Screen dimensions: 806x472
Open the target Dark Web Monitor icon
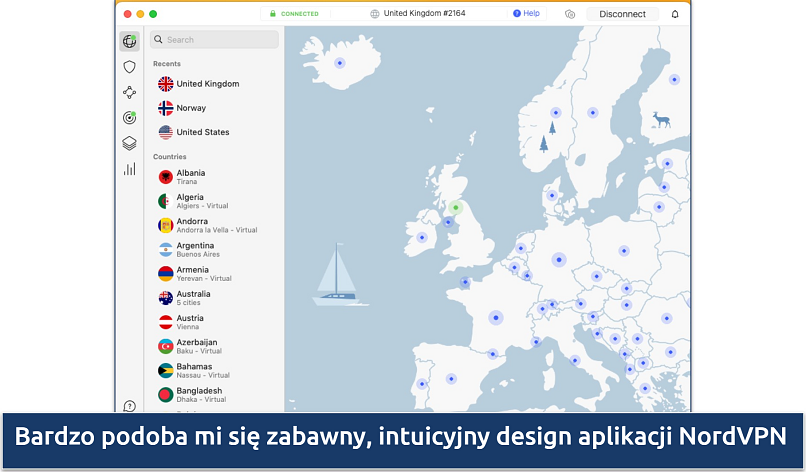point(129,118)
